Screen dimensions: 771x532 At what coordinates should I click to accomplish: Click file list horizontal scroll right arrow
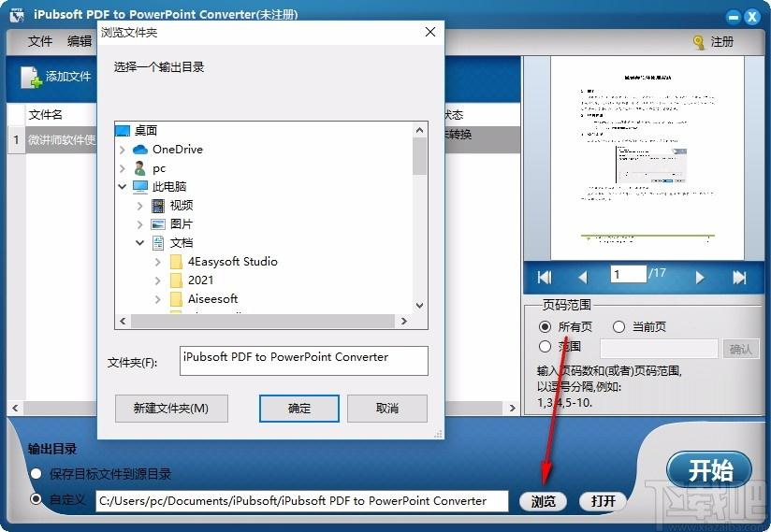pyautogui.click(x=513, y=408)
